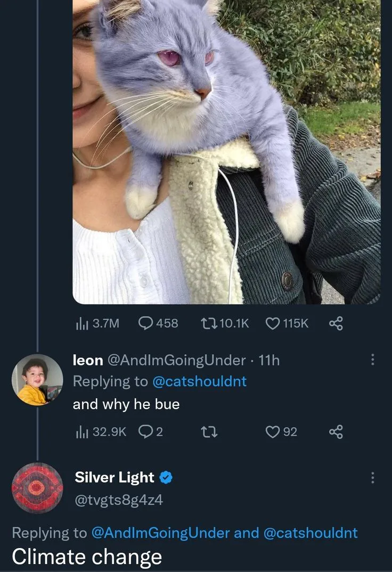
Task: Open Silver Light's profile avatar
Action: point(37,488)
